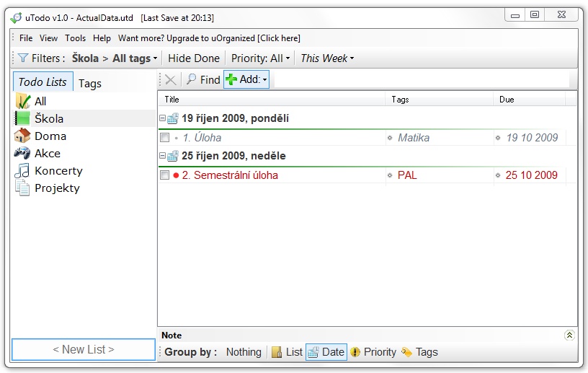The width and height of the screenshot is (588, 373).
Task: Open the This Week date filter dropdown
Action: [327, 58]
